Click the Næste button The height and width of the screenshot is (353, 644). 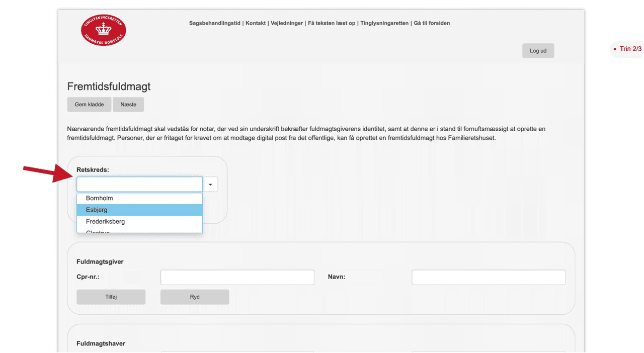coord(128,105)
